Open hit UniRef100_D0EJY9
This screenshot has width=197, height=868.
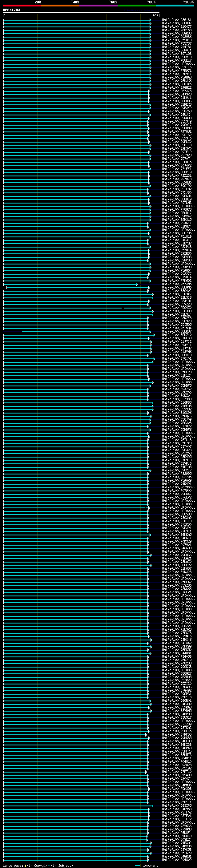coord(177,108)
